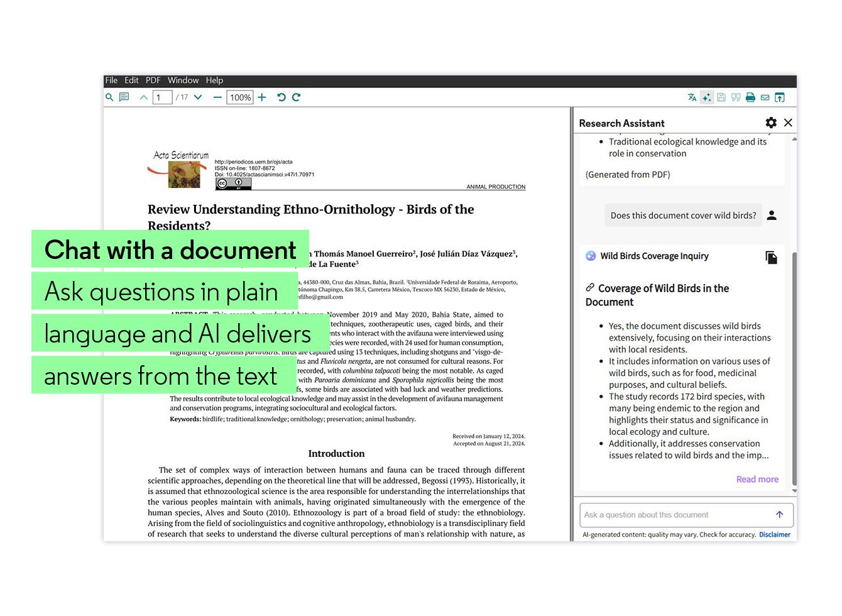Open the search tool in the PDF toolbar
Screen dimensions: 842x616
(x=109, y=97)
